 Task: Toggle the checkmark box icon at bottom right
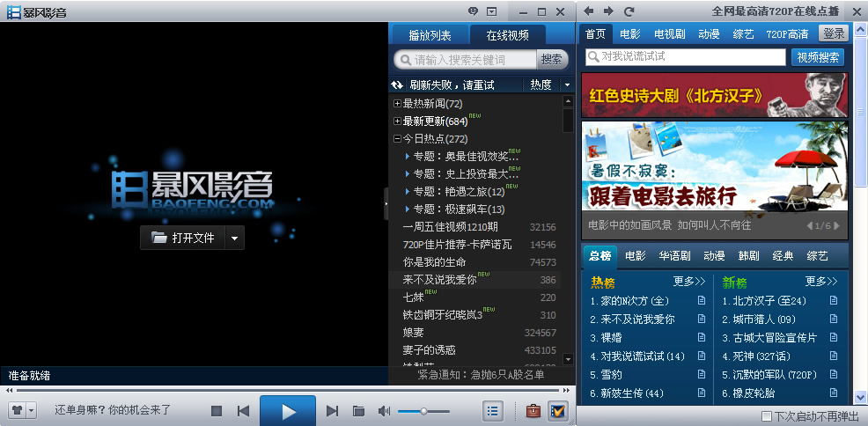point(558,411)
